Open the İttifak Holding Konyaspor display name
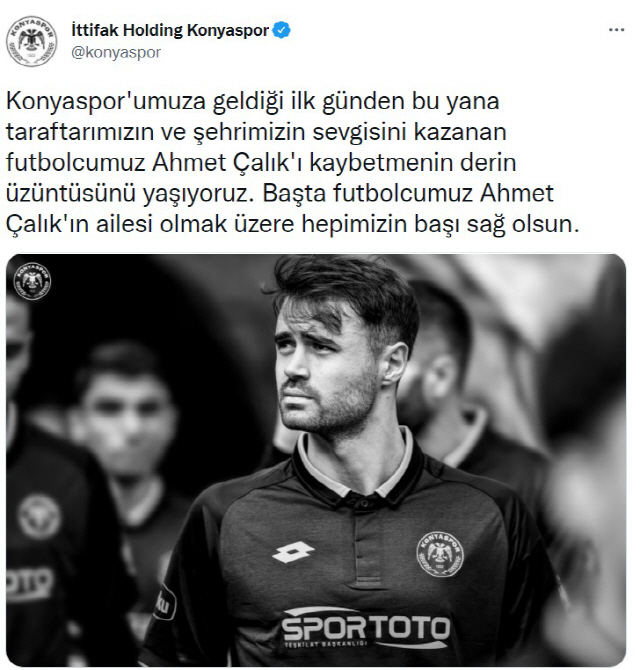This screenshot has width=640, height=670. tap(170, 30)
